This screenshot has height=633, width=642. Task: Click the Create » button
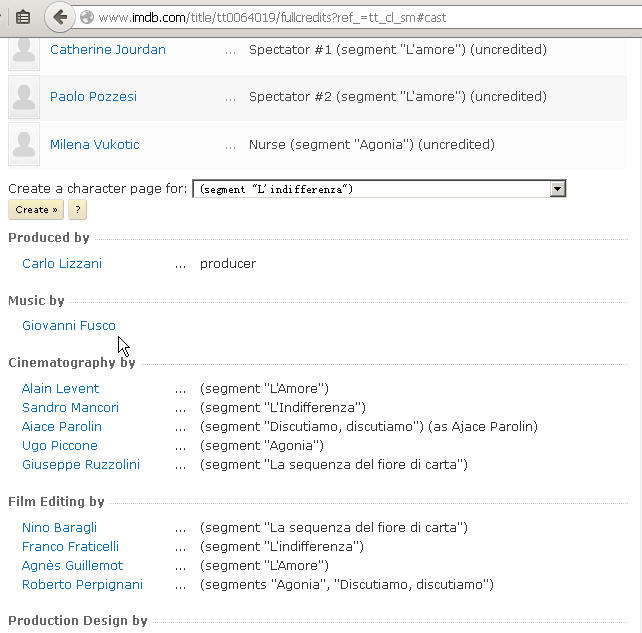pos(36,210)
